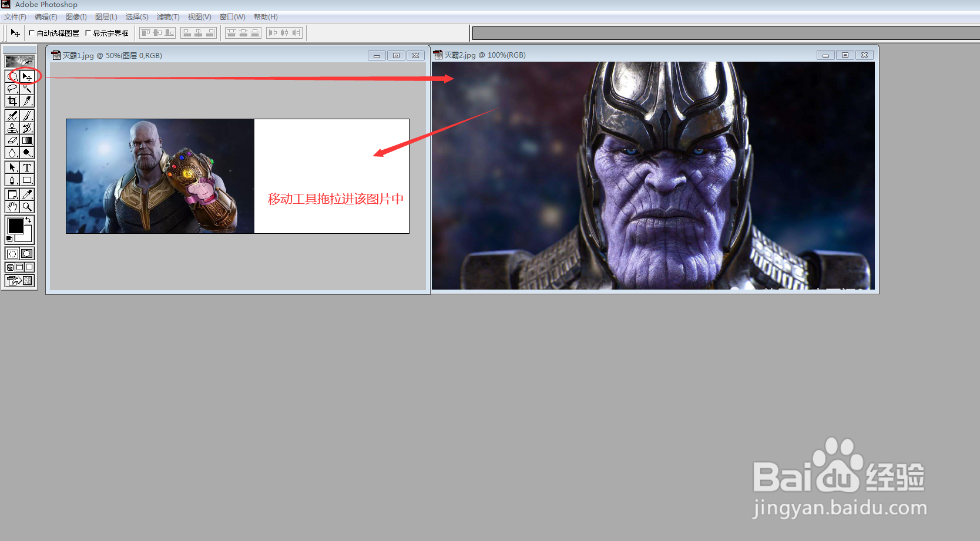Screen dimensions: 980x541
Task: Select the Move tool in toolbox
Action: click(27, 76)
